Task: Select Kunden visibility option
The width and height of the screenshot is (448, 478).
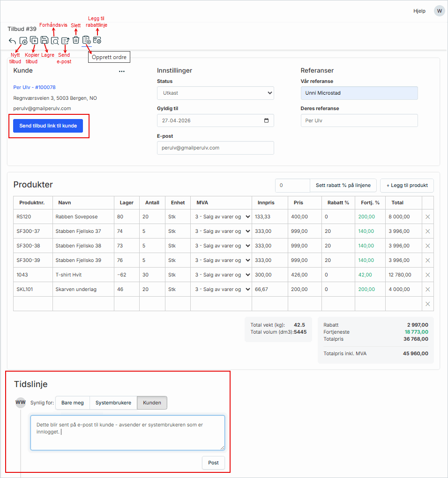Action: pos(152,403)
